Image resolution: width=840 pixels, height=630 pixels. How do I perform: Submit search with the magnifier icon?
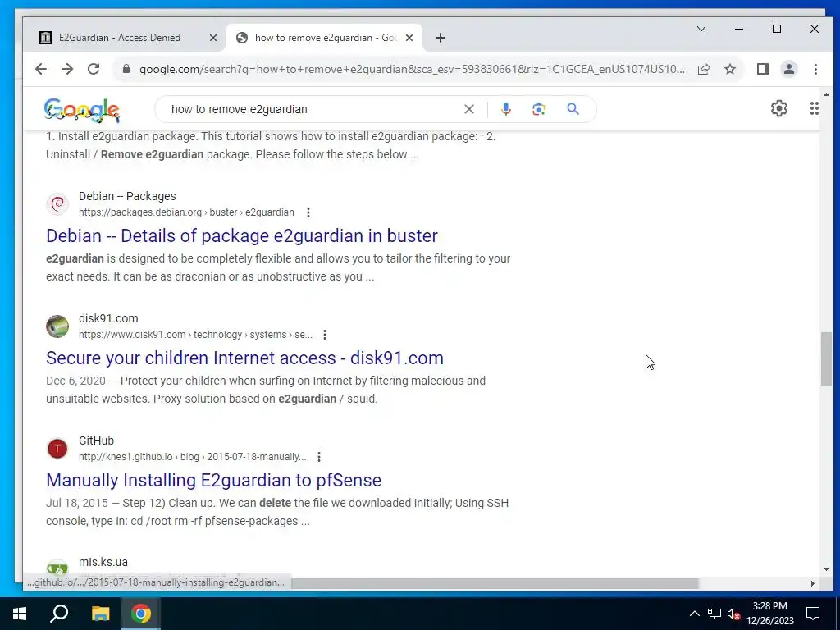pos(573,109)
